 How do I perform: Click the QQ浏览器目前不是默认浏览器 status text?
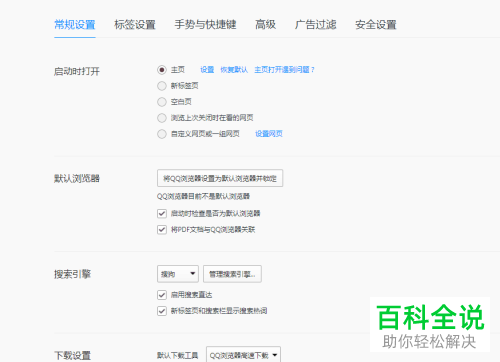(203, 196)
